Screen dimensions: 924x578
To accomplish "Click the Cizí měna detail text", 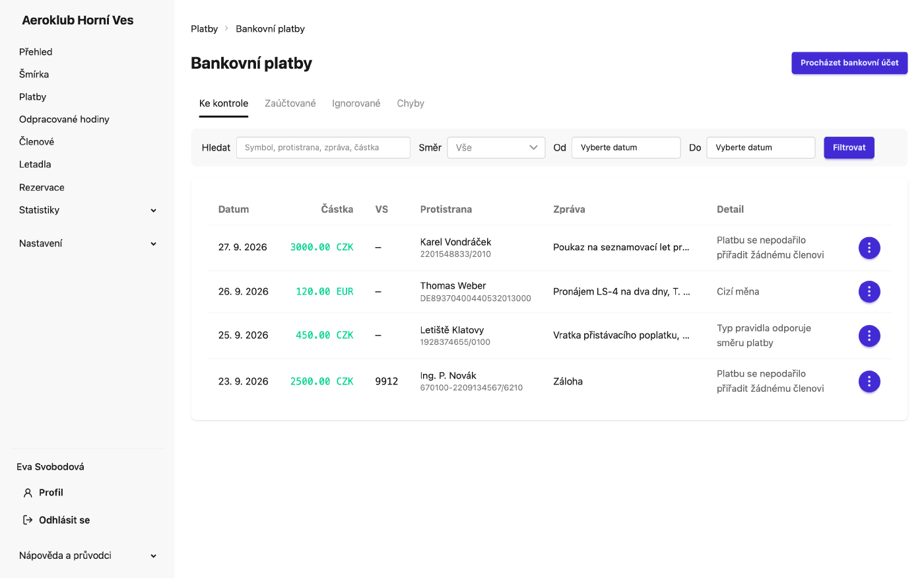I will [738, 291].
